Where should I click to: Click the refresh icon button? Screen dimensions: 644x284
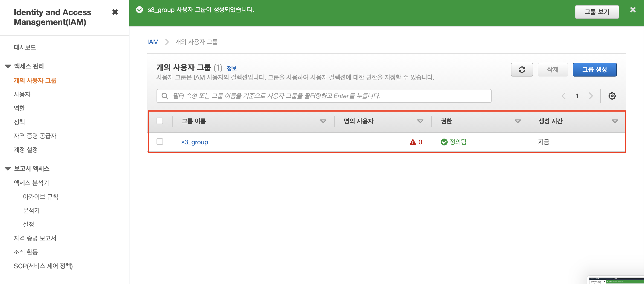[522, 70]
